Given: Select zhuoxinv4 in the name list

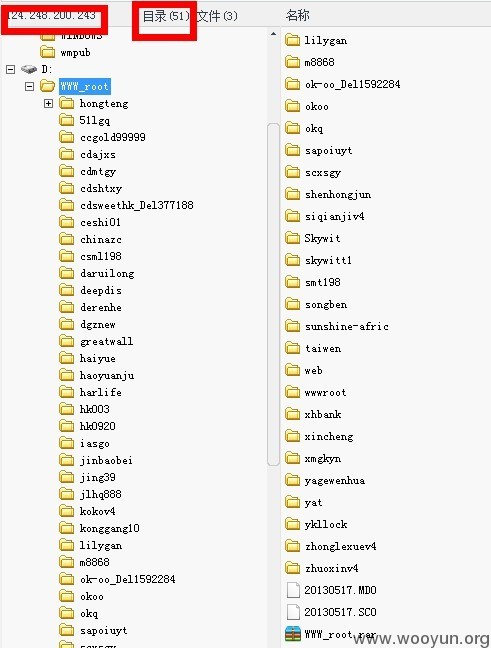Looking at the screenshot, I should pos(331,568).
